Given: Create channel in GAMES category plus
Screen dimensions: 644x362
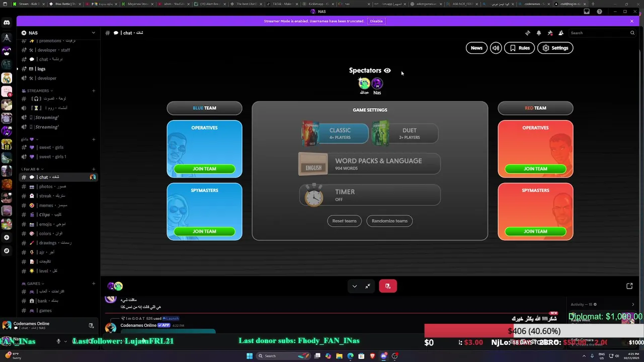Looking at the screenshot, I should tap(94, 284).
